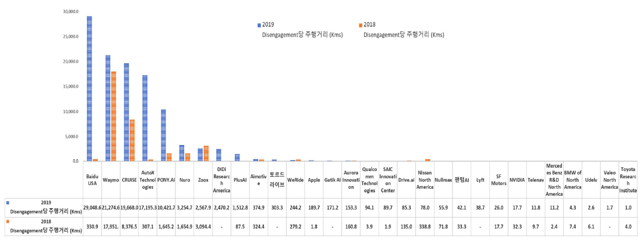
Task: Select the orange Zoox 2018 bar
Action: [x=206, y=153]
